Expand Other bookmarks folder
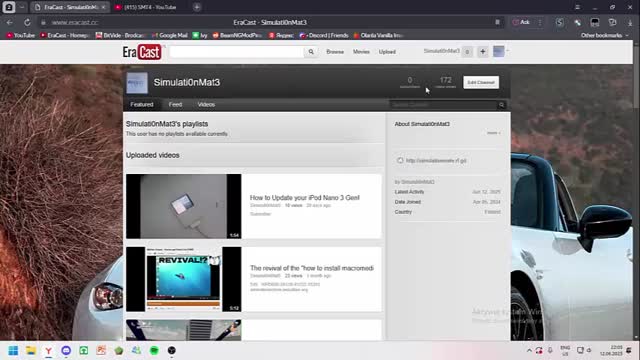The height and width of the screenshot is (360, 640). (605, 36)
